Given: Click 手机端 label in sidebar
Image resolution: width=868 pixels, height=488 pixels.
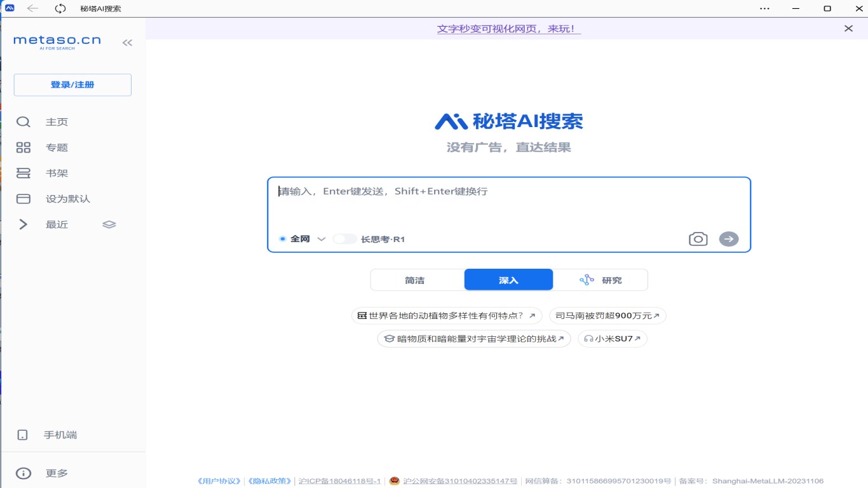Looking at the screenshot, I should (x=60, y=435).
